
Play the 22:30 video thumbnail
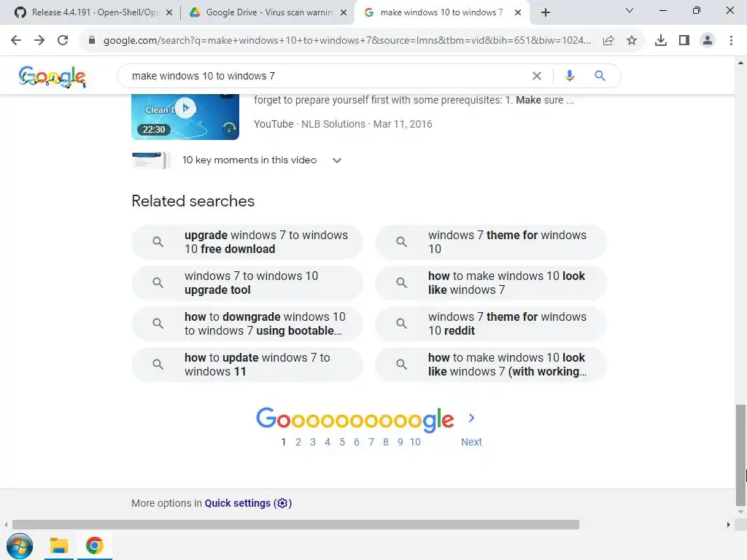click(x=185, y=117)
